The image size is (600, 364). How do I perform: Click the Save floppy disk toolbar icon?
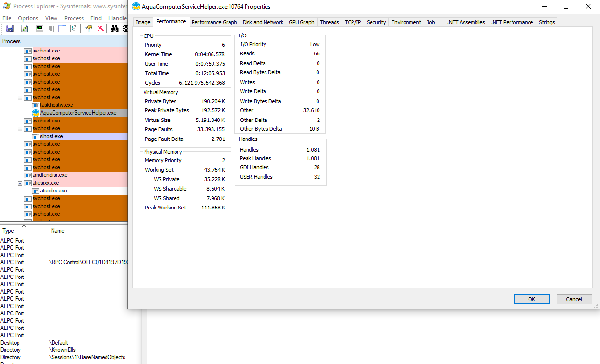[10, 29]
